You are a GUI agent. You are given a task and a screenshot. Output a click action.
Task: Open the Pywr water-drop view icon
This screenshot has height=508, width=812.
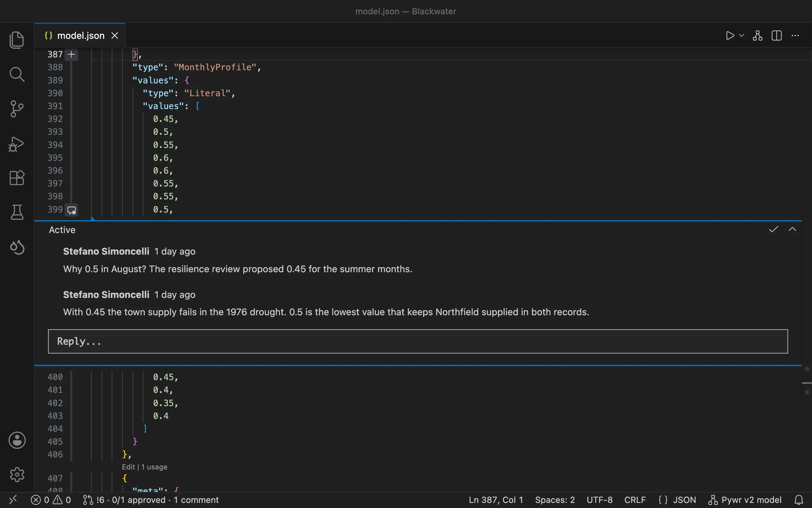[17, 247]
